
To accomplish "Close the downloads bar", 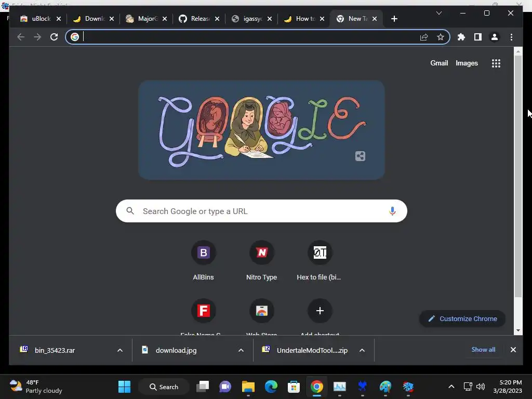I will (513, 350).
